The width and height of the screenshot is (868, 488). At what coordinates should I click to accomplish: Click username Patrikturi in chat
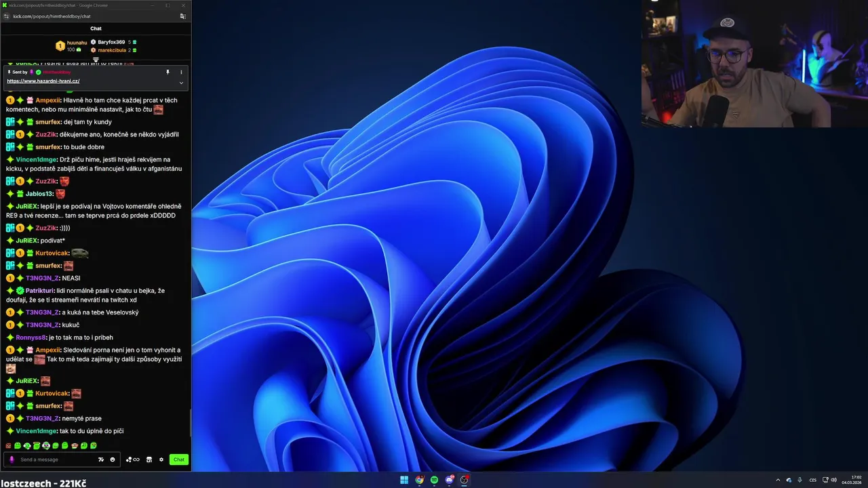40,291
